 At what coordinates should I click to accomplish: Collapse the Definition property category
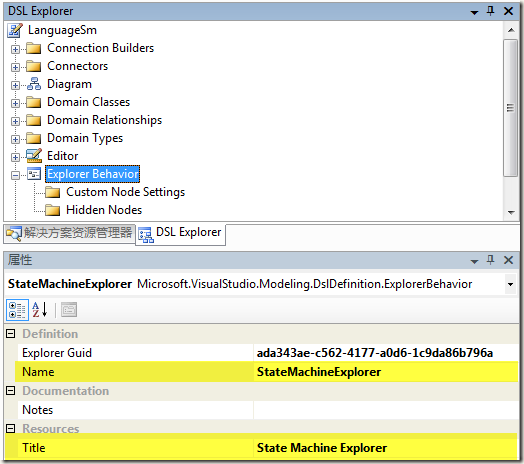pyautogui.click(x=11, y=334)
